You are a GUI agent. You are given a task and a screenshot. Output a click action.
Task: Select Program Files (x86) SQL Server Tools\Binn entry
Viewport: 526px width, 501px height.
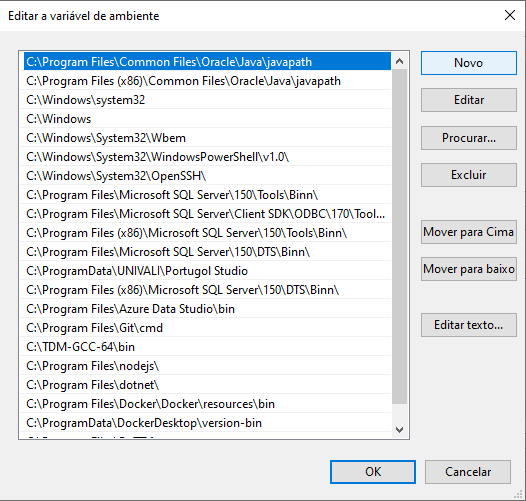coord(205,233)
